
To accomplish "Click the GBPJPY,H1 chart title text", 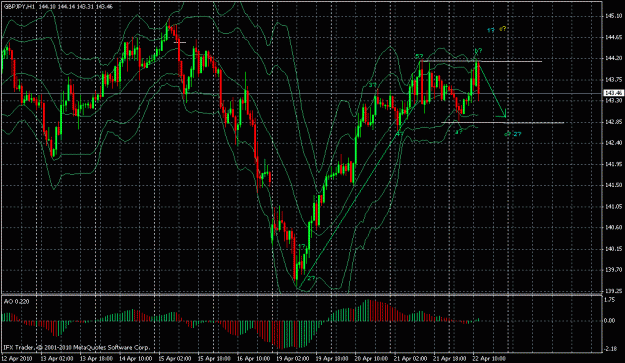I will [19, 7].
